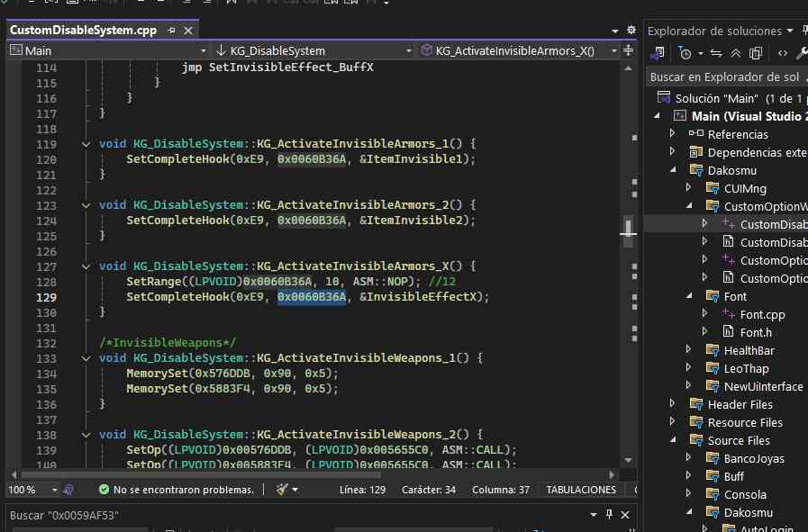Pin the Buscar "0x0059AF53" panel
The width and height of the screenshot is (808, 532).
[x=609, y=514]
